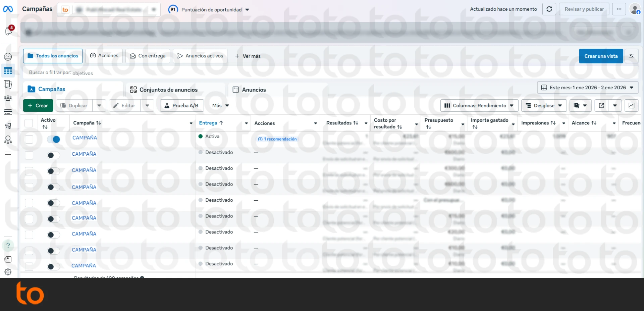644x311 pixels.
Task: Expand the Columnas: Rendimiento dropdown
Action: [x=479, y=106]
